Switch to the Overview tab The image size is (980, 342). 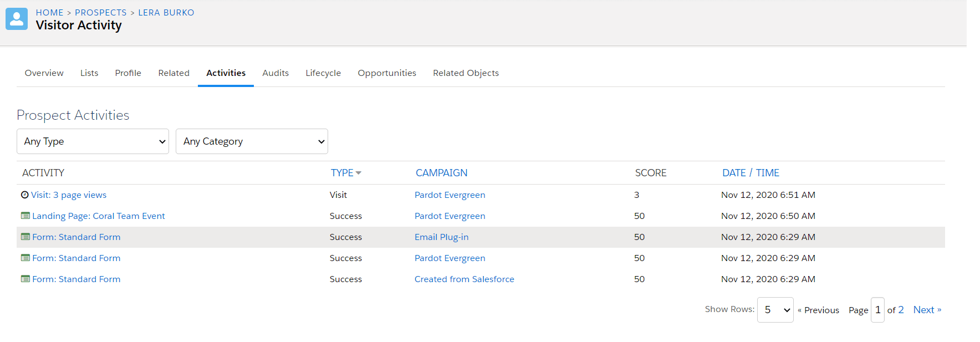[x=44, y=73]
